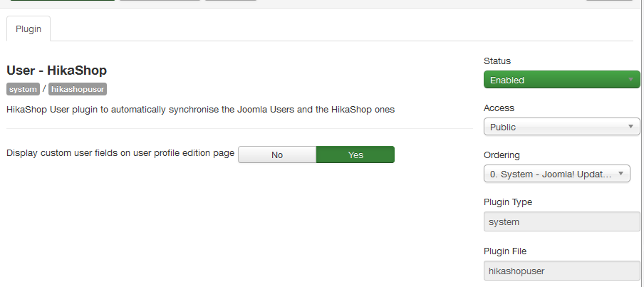Viewport: 644px width, 287px height.
Task: Click the Plugin Type field containing 'system'
Action: 561,221
